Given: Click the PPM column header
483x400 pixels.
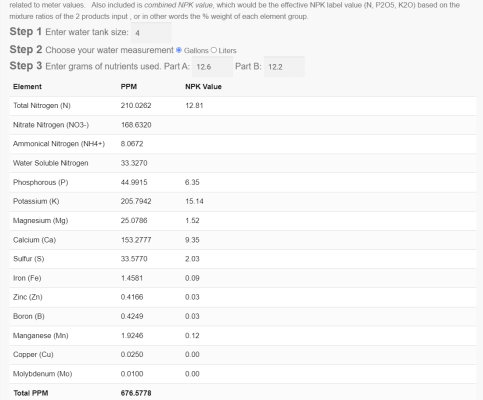Looking at the screenshot, I should 129,87.
